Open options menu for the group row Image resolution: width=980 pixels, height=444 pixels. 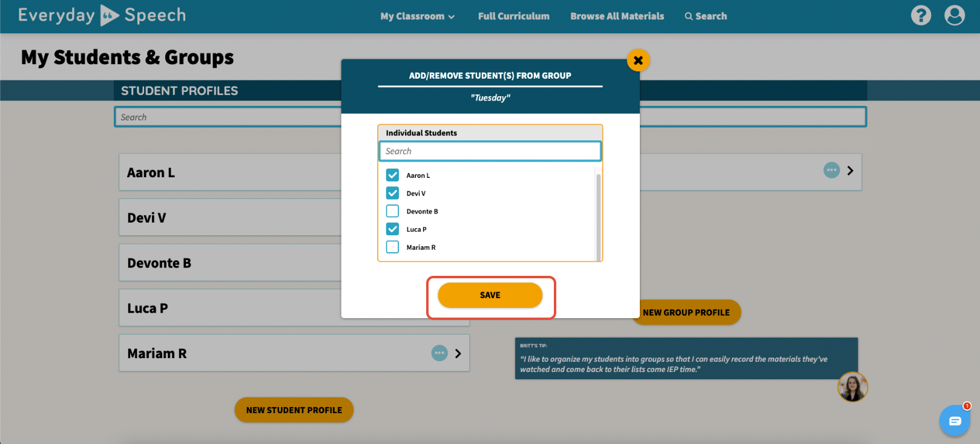[x=832, y=170]
